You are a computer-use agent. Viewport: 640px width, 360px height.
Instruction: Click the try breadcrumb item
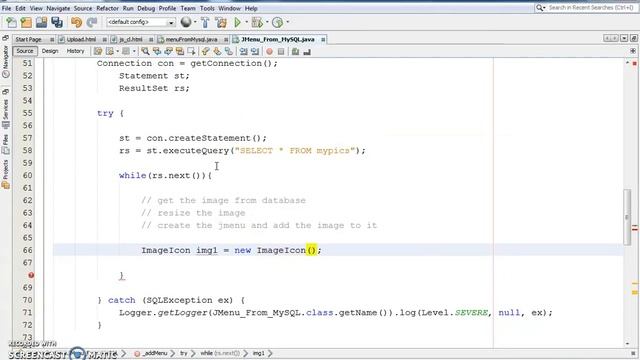coord(184,353)
